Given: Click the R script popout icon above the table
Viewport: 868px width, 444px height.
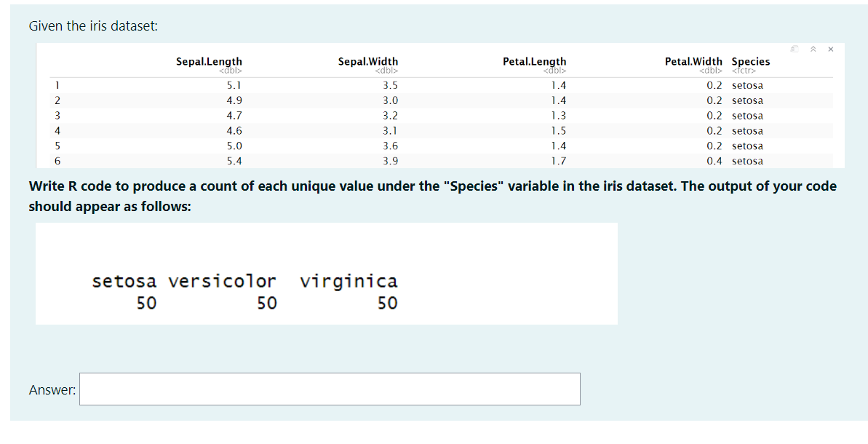Looking at the screenshot, I should pyautogui.click(x=795, y=49).
